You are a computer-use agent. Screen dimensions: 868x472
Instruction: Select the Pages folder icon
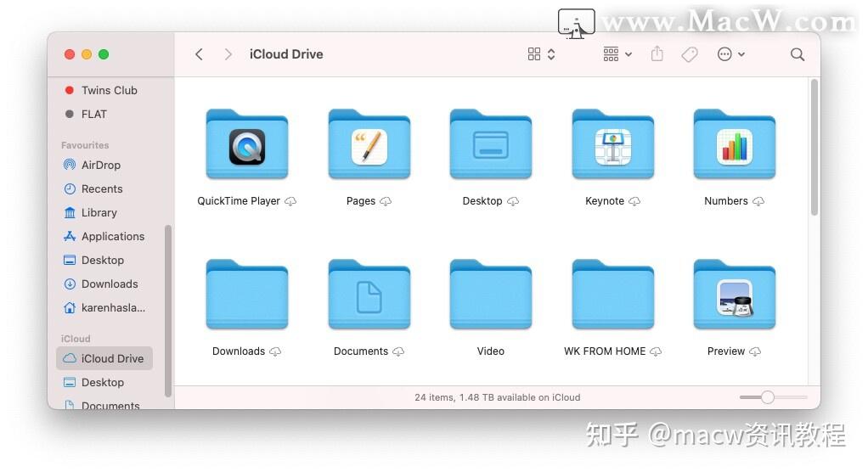point(369,144)
